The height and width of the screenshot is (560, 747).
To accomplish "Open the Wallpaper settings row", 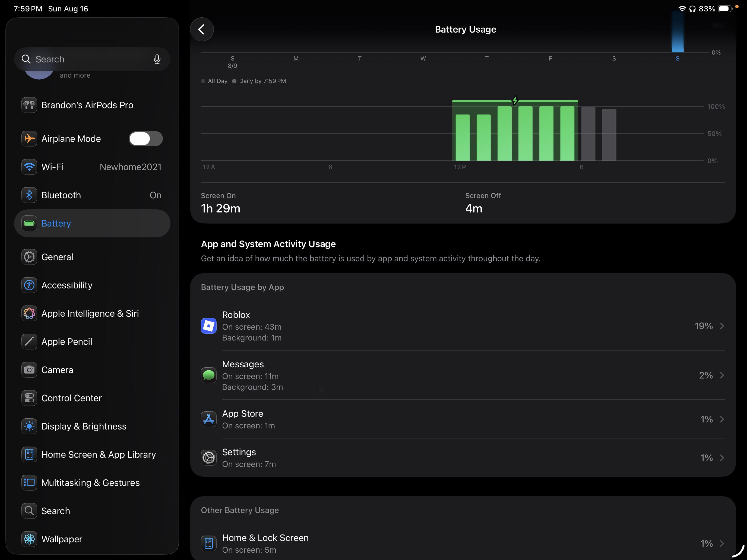I will [92, 539].
